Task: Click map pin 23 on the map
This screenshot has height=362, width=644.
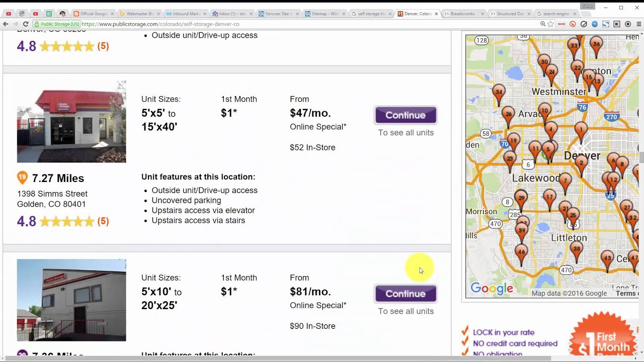Action: tap(510, 160)
